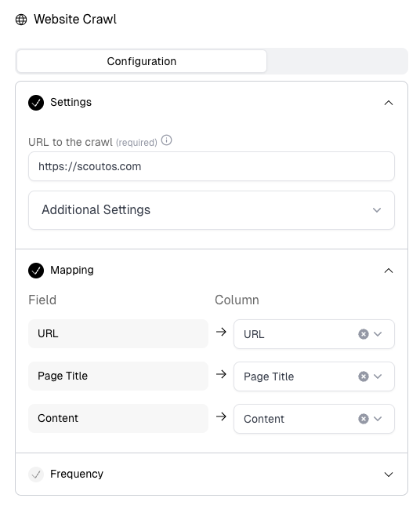Expand the Additional Settings panel
Viewport: 420px width, 520px height.
pyautogui.click(x=212, y=210)
